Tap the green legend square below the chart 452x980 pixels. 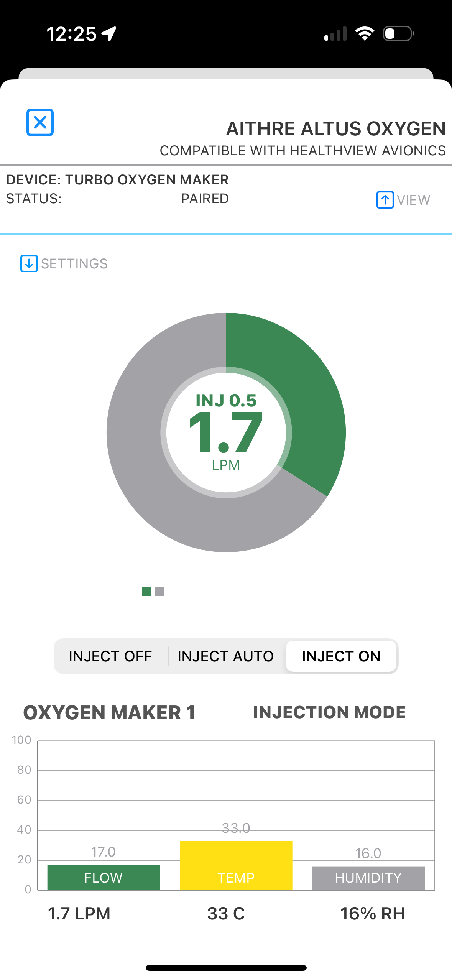(146, 591)
